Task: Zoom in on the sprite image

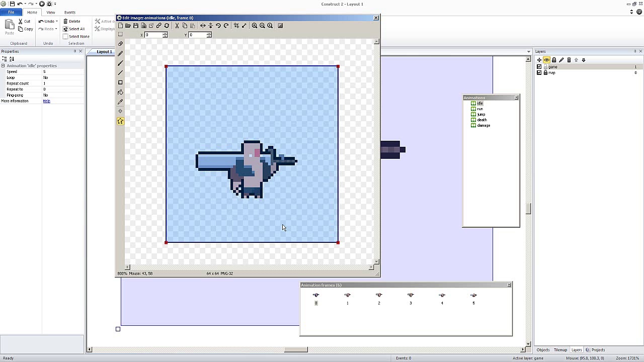Action: [x=255, y=26]
